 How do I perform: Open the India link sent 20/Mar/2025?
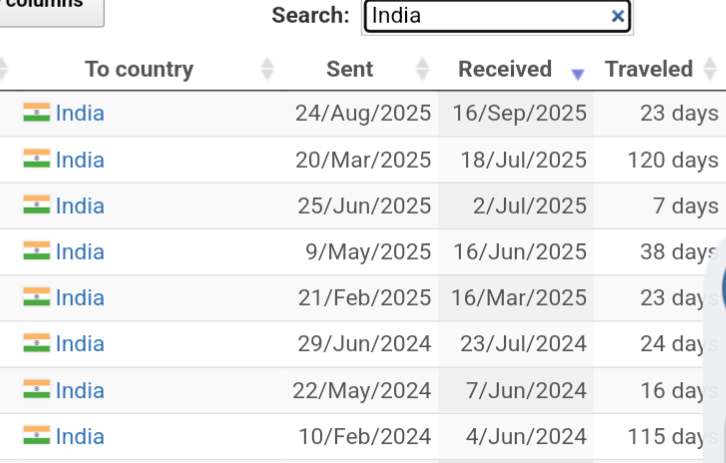coord(80,159)
